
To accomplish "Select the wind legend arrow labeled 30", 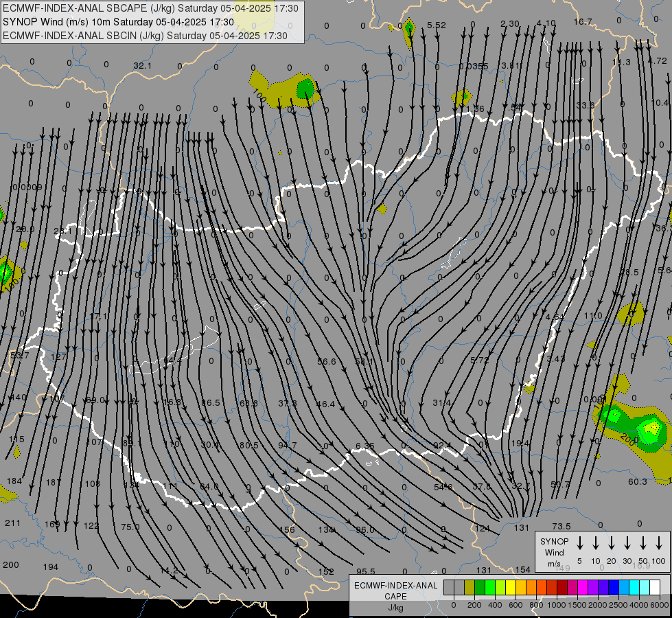I will coord(627,543).
